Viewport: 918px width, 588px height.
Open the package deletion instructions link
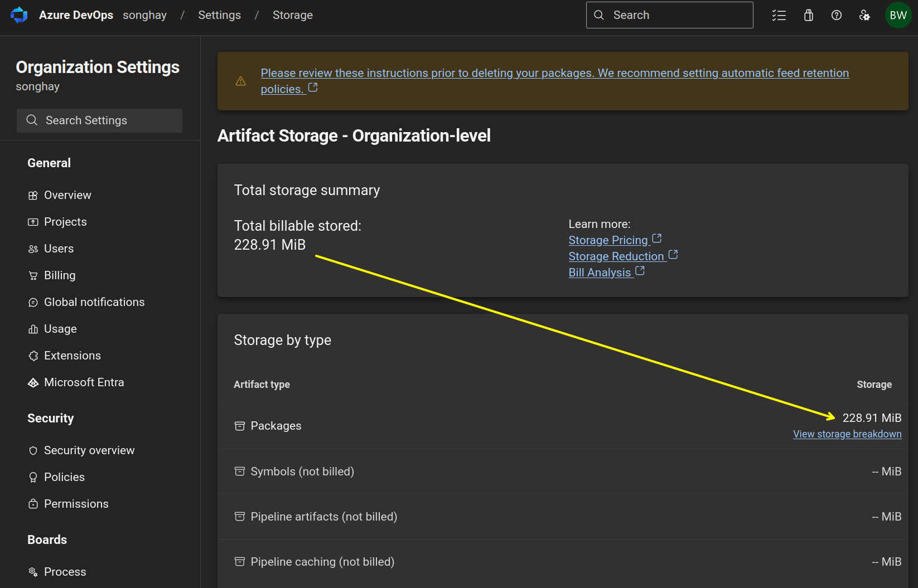(x=555, y=81)
